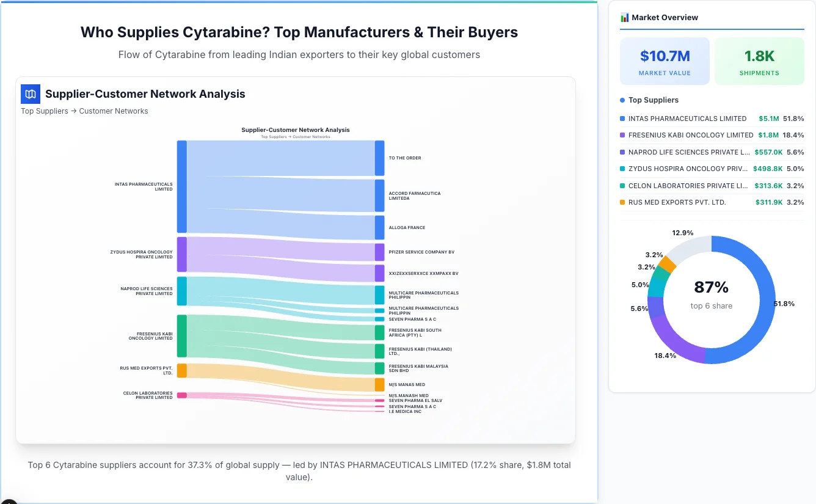Click the purple square icon beside FRESENIUS KABI ONCOLOGY
The image size is (816, 504).
(x=622, y=135)
